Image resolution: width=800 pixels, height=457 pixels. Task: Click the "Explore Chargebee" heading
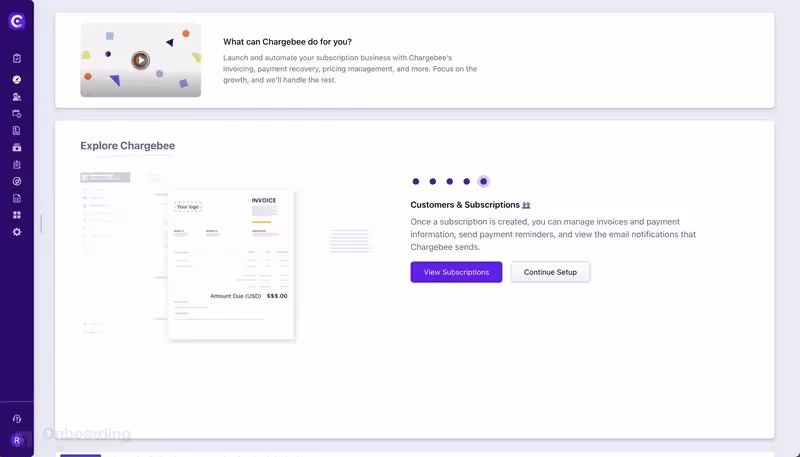(x=128, y=146)
